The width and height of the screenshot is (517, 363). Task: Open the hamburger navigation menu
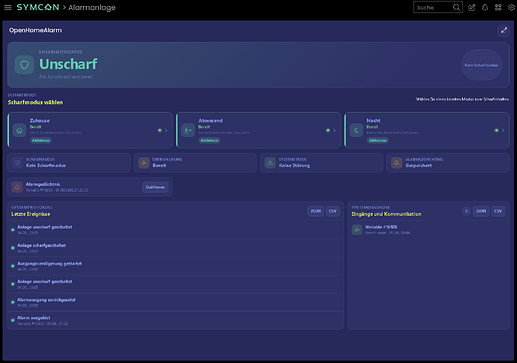point(8,7)
